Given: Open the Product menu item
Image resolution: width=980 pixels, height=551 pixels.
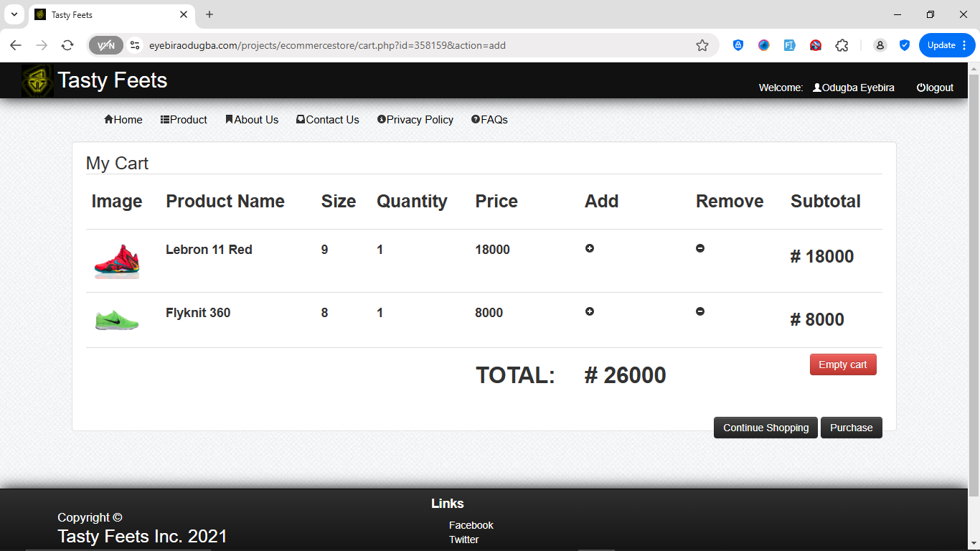Looking at the screenshot, I should pos(184,120).
